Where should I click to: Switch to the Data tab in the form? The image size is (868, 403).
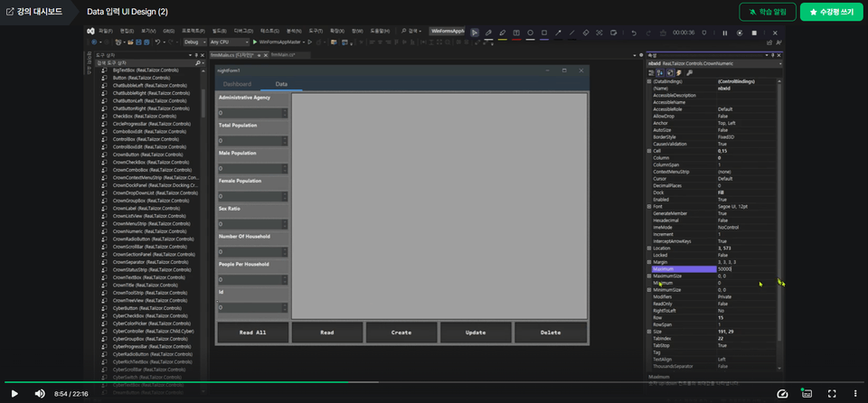tap(281, 83)
